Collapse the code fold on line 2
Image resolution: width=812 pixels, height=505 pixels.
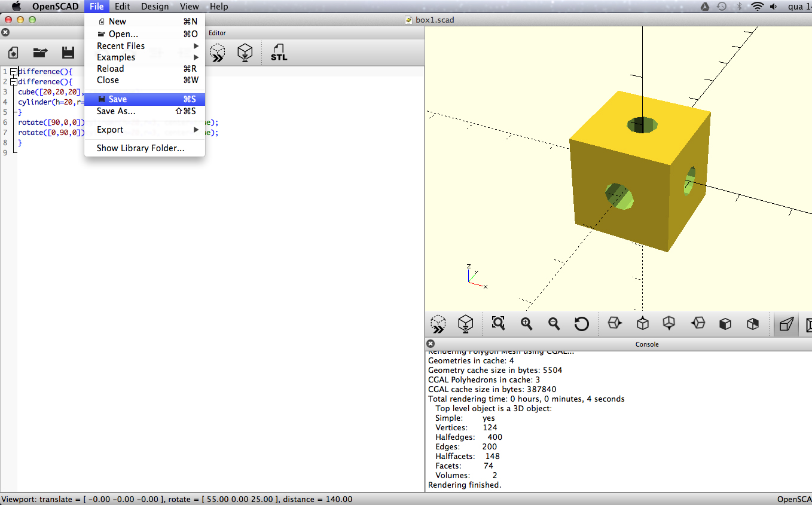click(13, 82)
